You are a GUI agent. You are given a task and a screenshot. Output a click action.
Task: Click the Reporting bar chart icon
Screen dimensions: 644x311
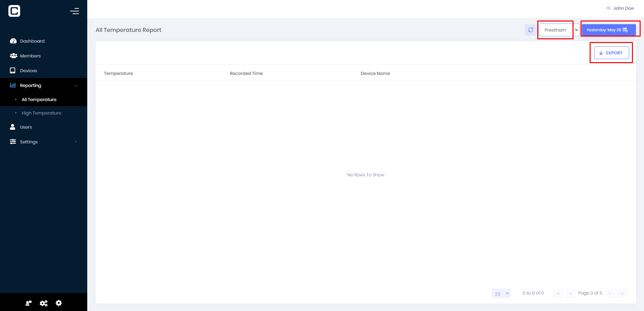pos(13,85)
